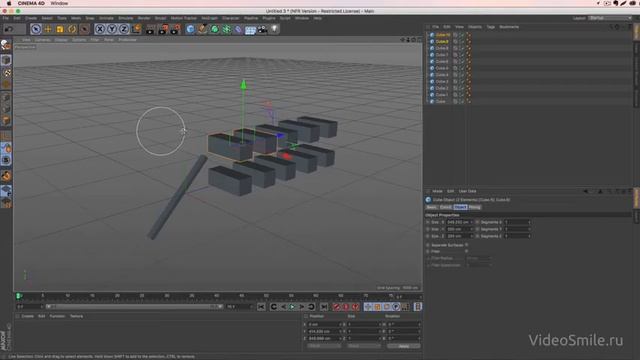Image resolution: width=640 pixels, height=360 pixels.
Task: Open the Layout dropdown
Action: (610, 18)
